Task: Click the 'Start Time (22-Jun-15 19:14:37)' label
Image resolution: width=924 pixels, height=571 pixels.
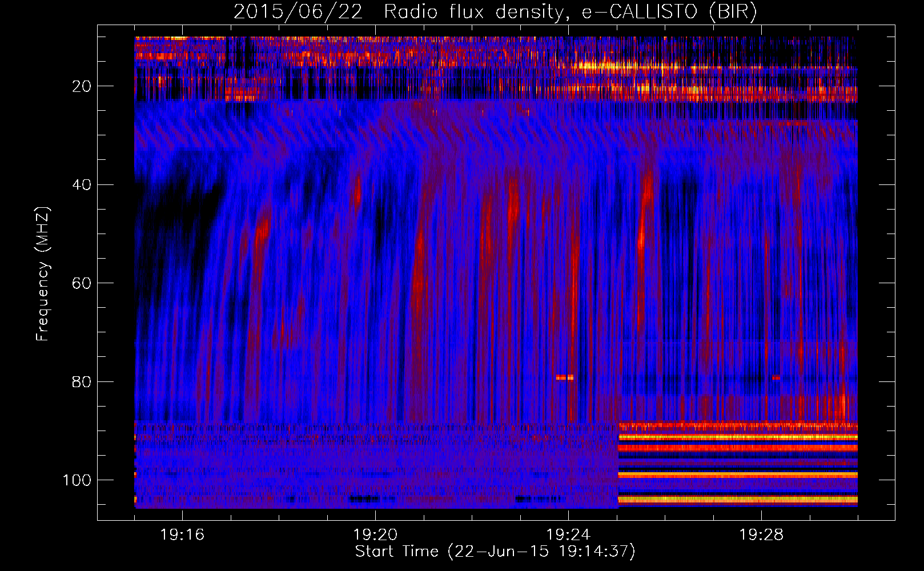Action: (495, 552)
